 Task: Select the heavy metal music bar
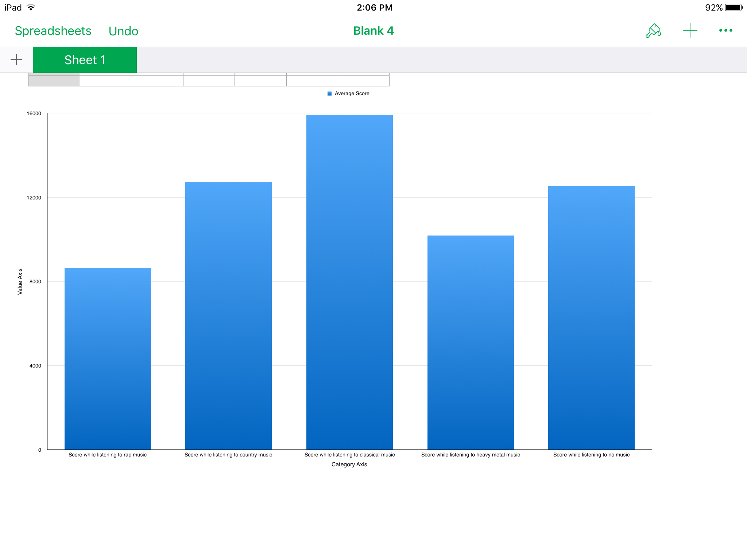[x=471, y=342]
